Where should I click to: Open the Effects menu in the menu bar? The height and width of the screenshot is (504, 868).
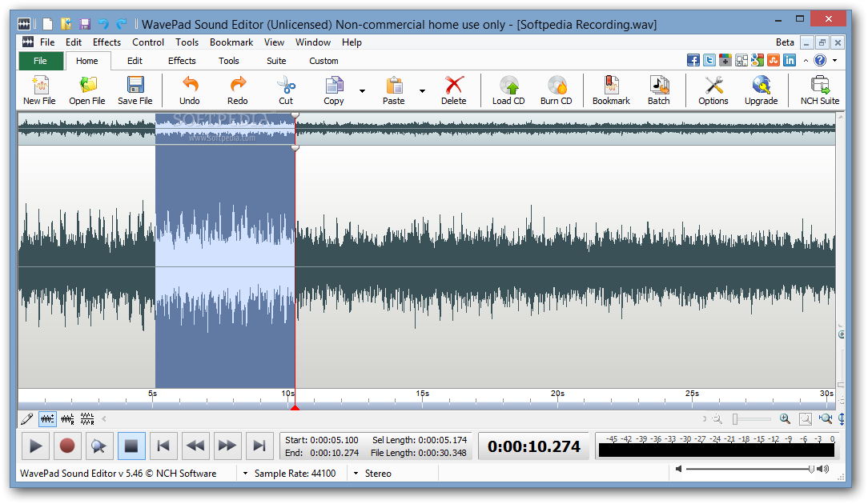[x=106, y=42]
